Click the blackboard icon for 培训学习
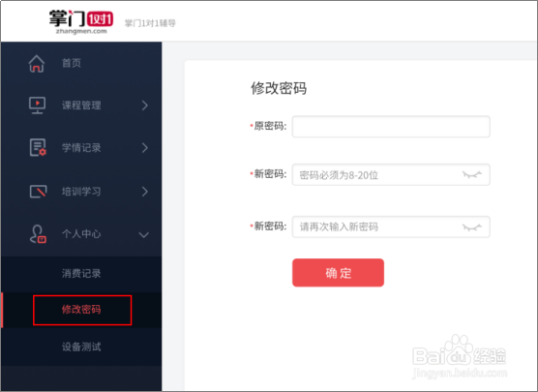 coord(38,192)
